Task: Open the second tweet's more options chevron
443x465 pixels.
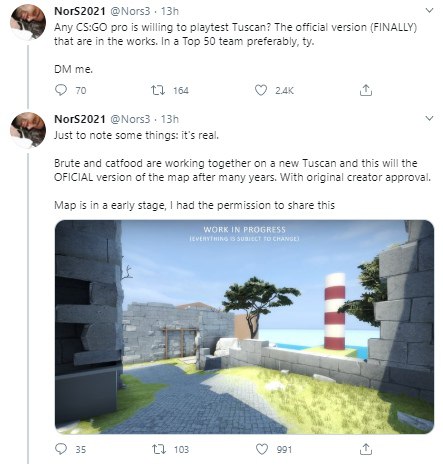Action: point(429,118)
